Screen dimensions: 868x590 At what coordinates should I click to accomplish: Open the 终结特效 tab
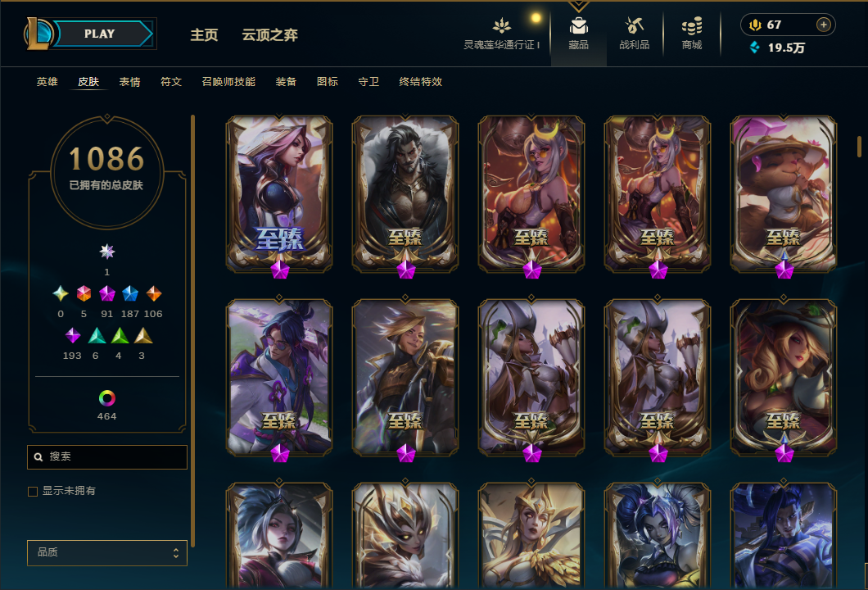click(421, 82)
